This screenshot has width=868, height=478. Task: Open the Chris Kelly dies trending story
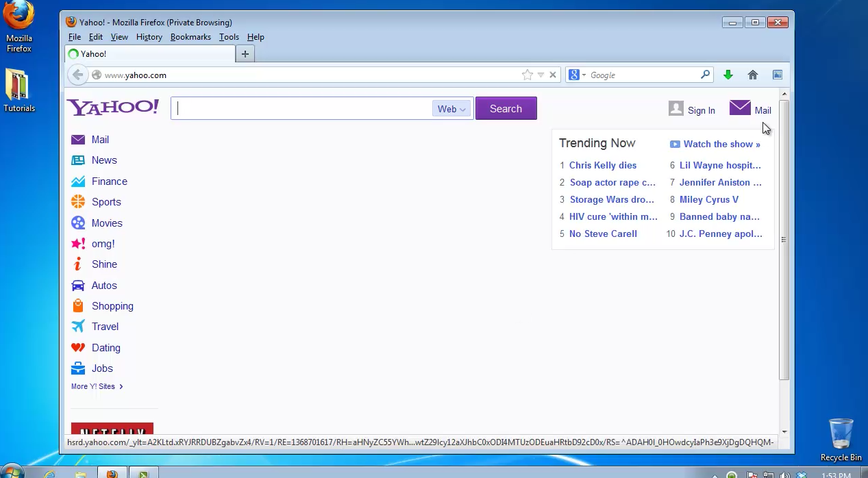(x=603, y=165)
